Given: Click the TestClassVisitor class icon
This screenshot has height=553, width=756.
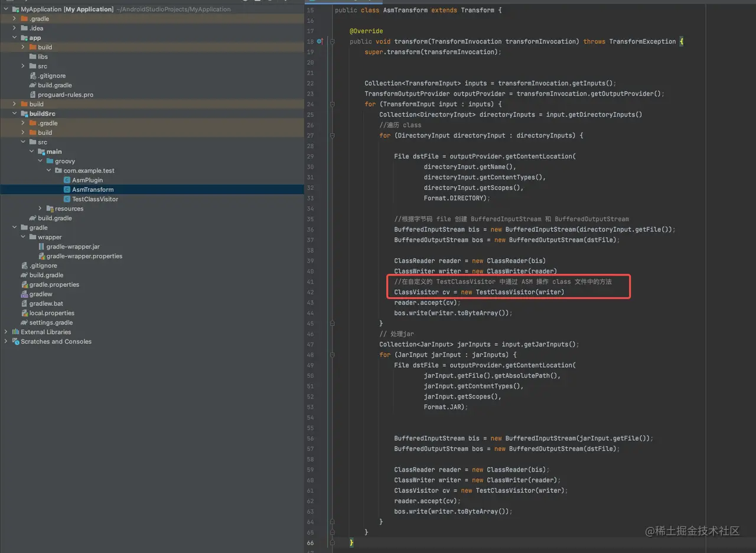Looking at the screenshot, I should coord(67,199).
